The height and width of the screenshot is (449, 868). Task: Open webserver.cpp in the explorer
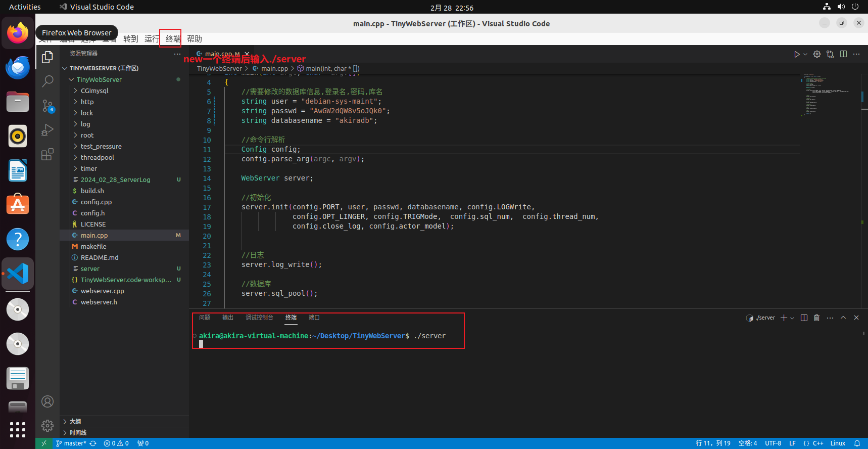tap(102, 291)
